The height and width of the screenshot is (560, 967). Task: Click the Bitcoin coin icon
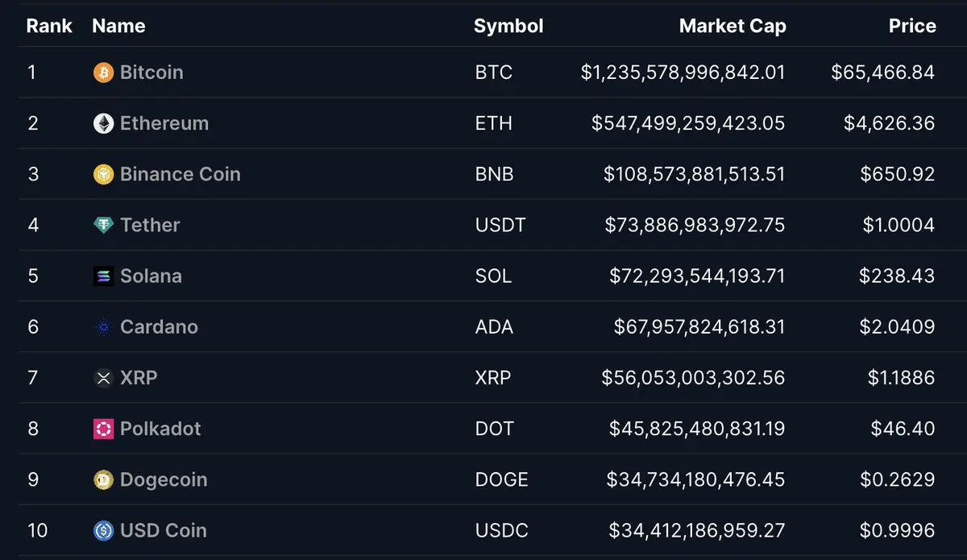103,73
